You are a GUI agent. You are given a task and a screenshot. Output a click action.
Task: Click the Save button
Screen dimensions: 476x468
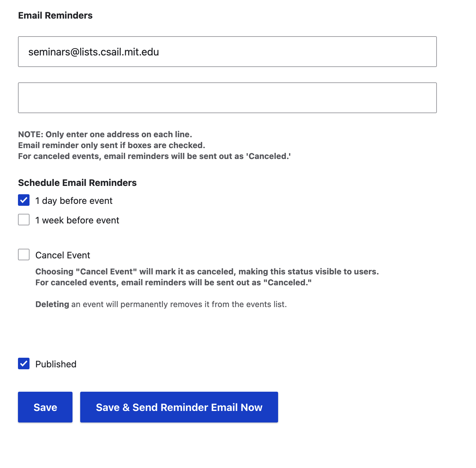point(45,407)
